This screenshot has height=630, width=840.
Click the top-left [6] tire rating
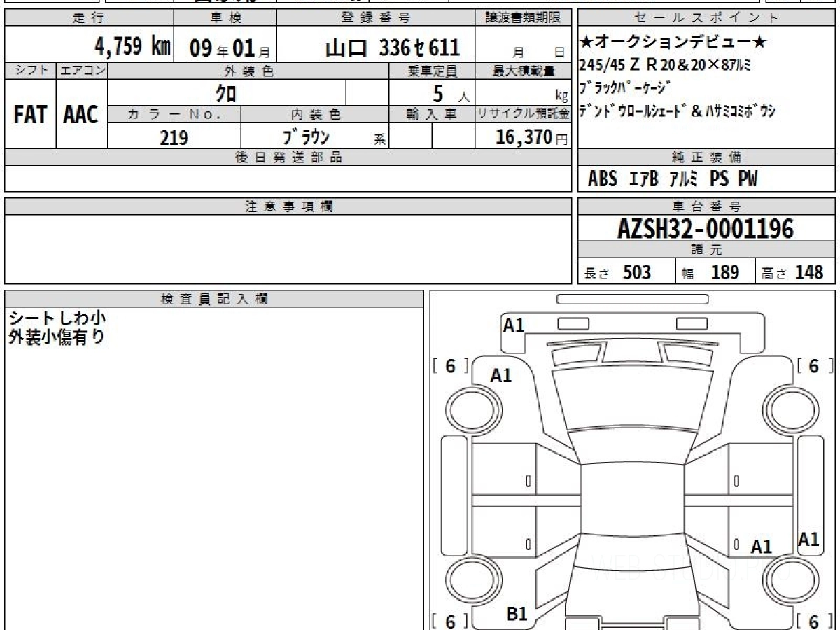click(450, 366)
